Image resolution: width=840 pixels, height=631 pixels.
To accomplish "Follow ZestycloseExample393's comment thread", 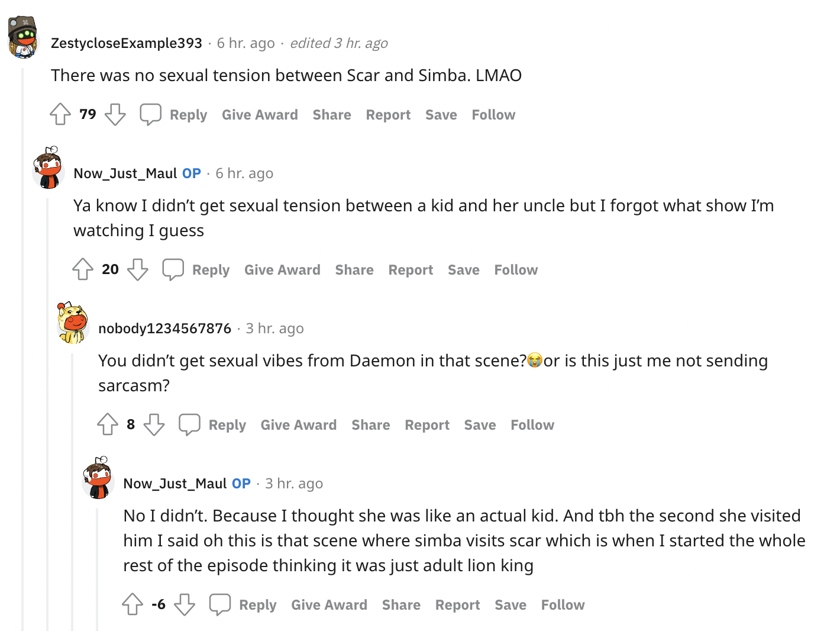I will pos(493,115).
